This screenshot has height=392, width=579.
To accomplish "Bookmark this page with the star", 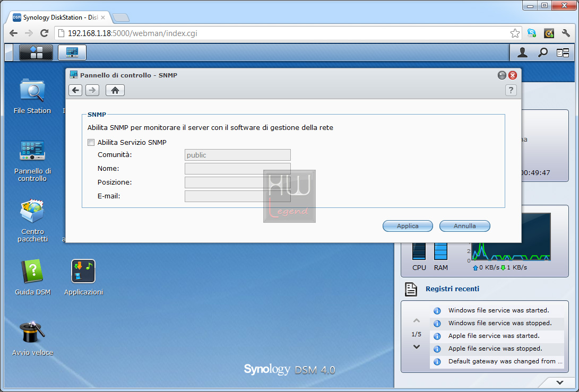I will [x=515, y=33].
